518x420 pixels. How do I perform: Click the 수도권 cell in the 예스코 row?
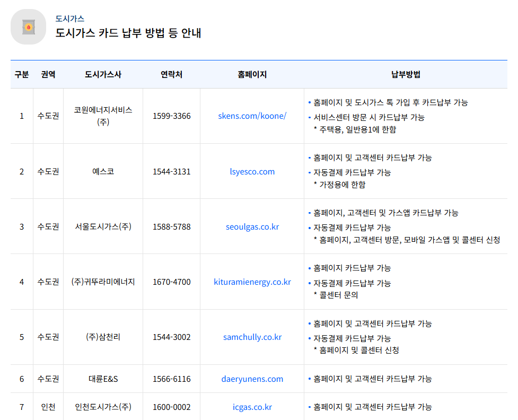click(48, 171)
